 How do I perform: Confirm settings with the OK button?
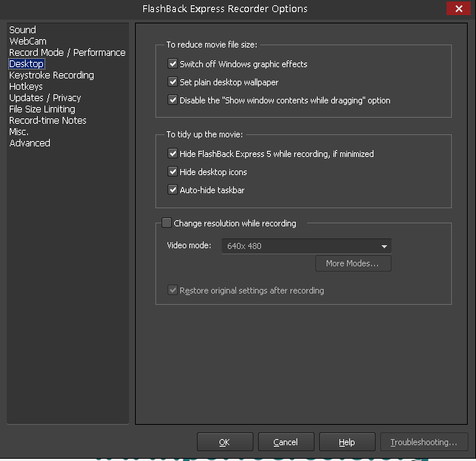[x=224, y=442]
